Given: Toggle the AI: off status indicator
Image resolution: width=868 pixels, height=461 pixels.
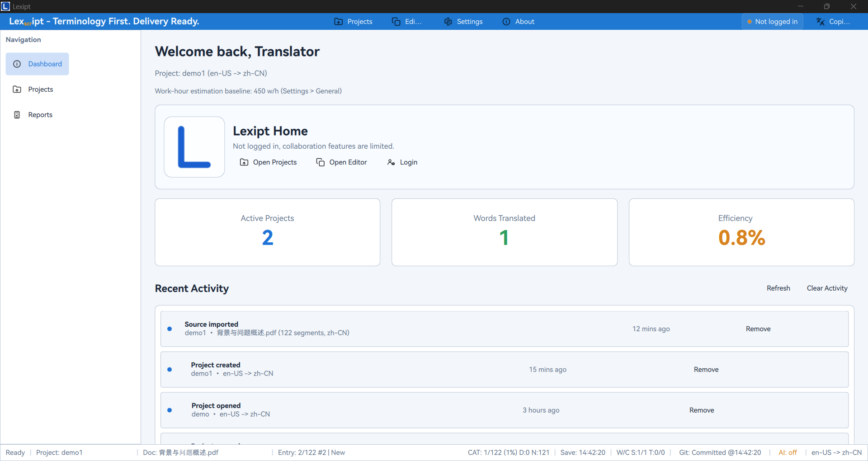Looking at the screenshot, I should pos(787,452).
